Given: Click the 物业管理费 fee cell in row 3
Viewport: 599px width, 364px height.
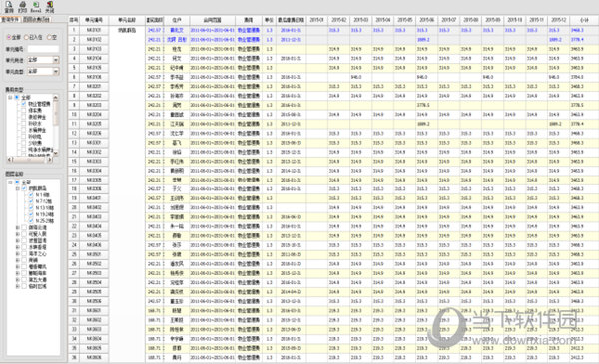Looking at the screenshot, I should pyautogui.click(x=249, y=49).
